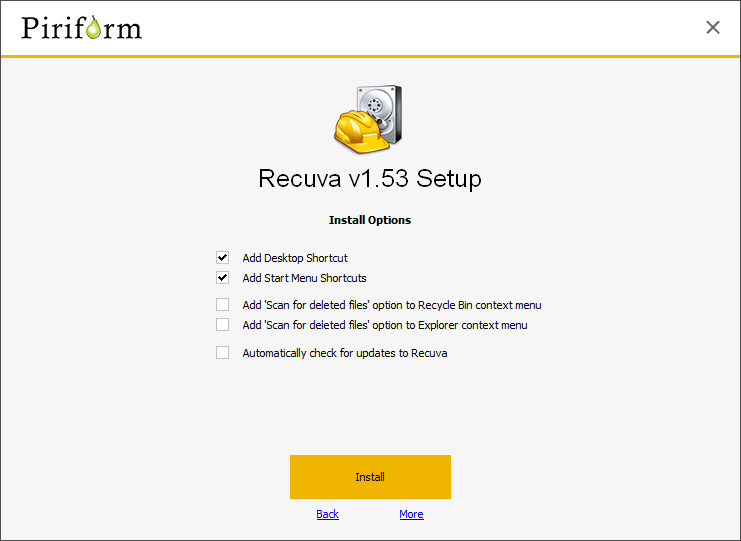This screenshot has height=541, width=741.
Task: Click the Recuva hard hat drive icon
Action: [368, 119]
